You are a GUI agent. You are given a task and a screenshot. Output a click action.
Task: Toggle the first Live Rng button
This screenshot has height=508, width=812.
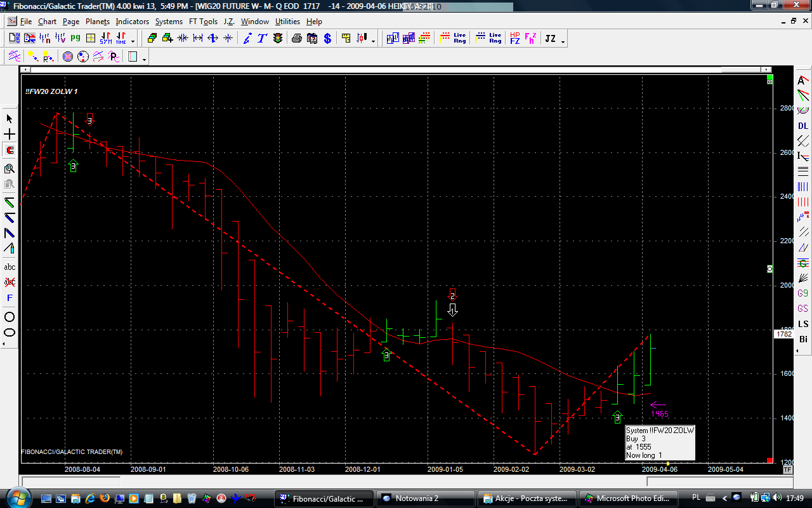pyautogui.click(x=453, y=39)
